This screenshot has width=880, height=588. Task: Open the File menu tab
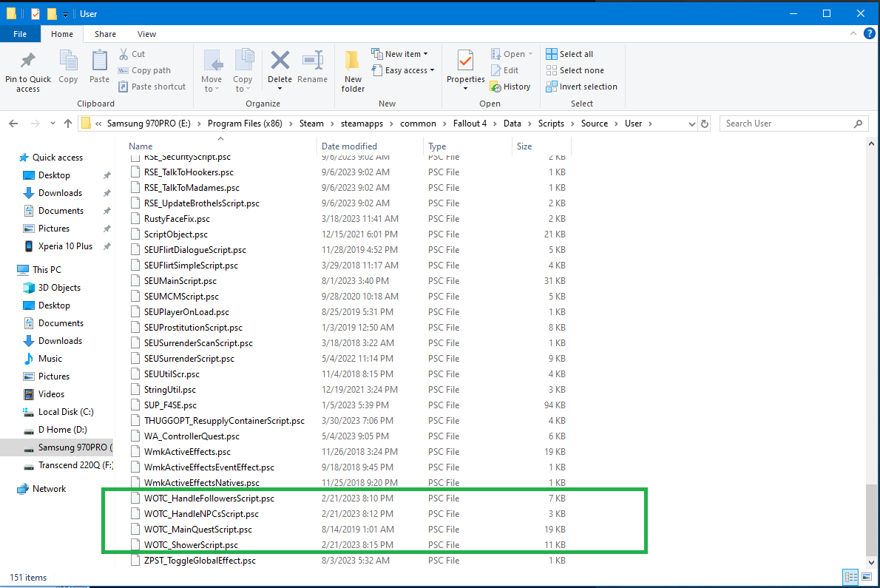pos(20,34)
